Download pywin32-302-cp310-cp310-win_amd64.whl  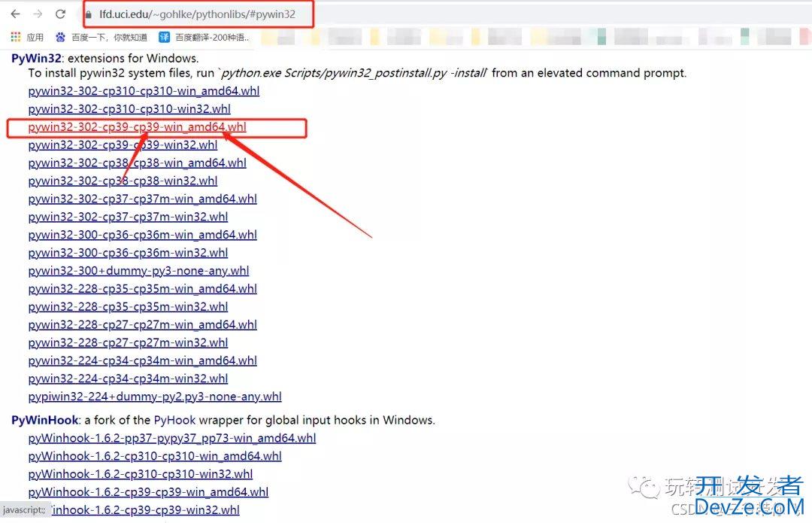(144, 91)
